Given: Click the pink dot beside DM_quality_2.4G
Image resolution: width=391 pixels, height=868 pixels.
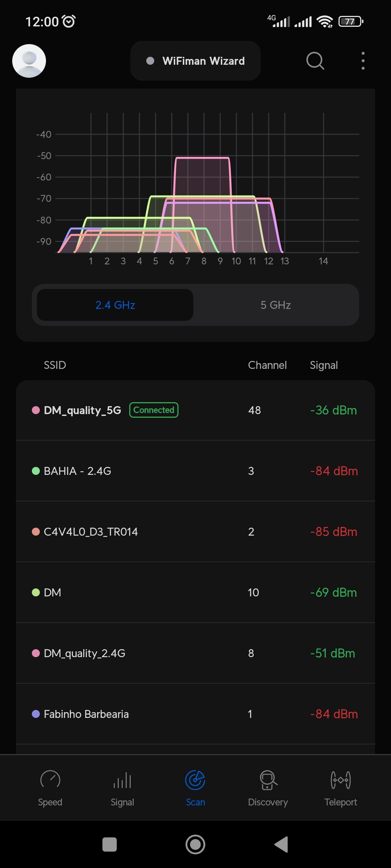Looking at the screenshot, I should (36, 653).
